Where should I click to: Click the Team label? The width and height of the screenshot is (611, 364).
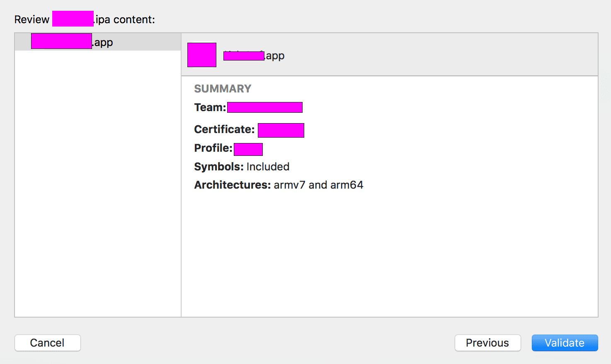point(210,107)
